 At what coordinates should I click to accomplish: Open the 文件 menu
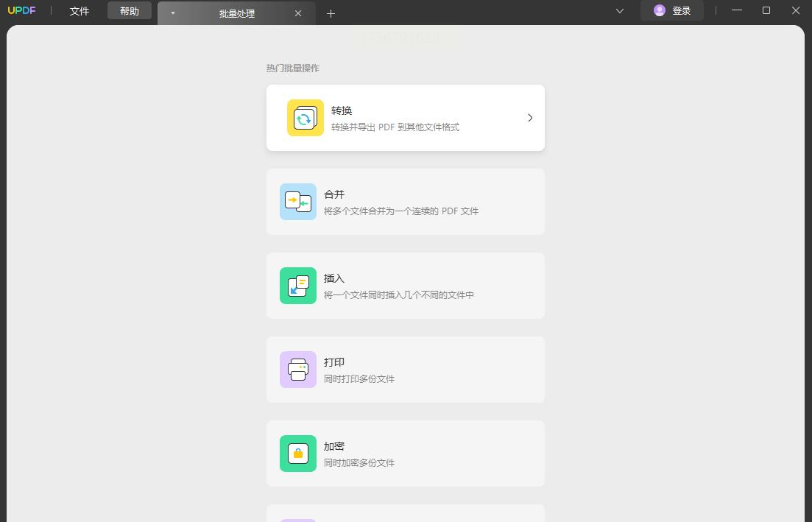[x=80, y=11]
